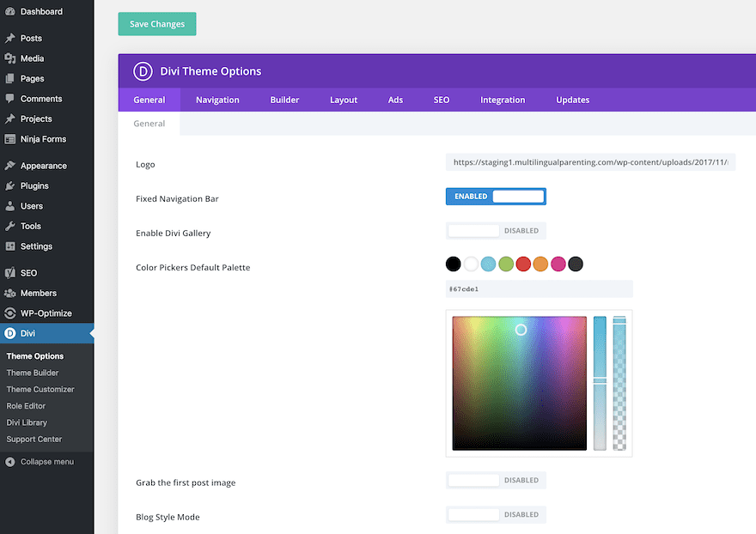The height and width of the screenshot is (534, 756).
Task: Select the Users person icon
Action: tap(10, 206)
